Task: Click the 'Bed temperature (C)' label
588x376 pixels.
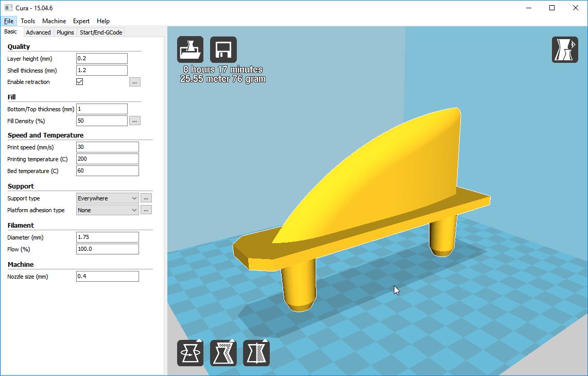Action: [32, 171]
